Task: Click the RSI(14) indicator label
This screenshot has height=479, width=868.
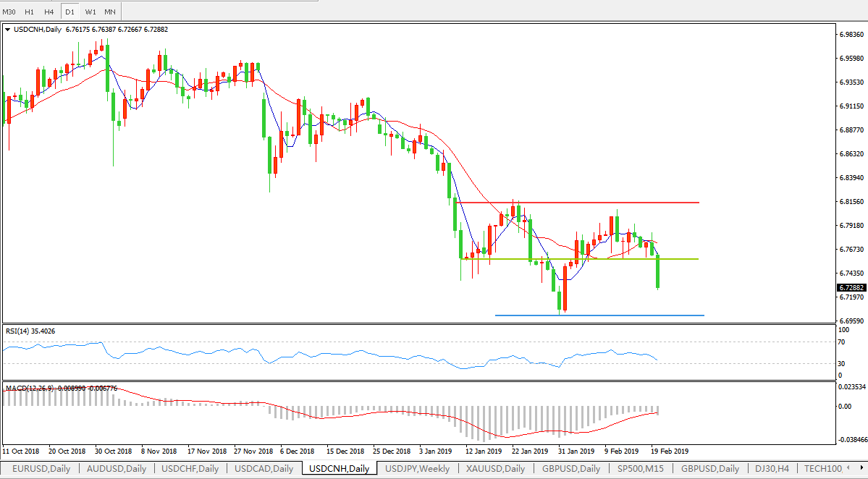Action: 30,331
